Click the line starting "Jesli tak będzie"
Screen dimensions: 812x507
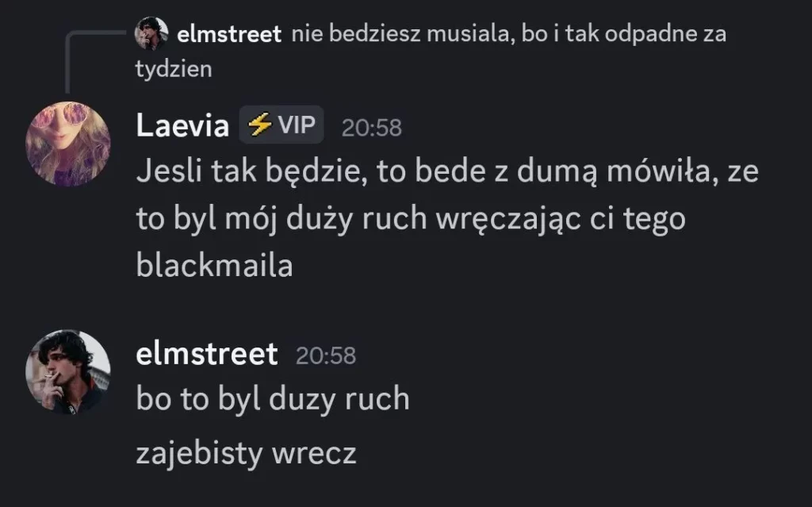point(447,173)
